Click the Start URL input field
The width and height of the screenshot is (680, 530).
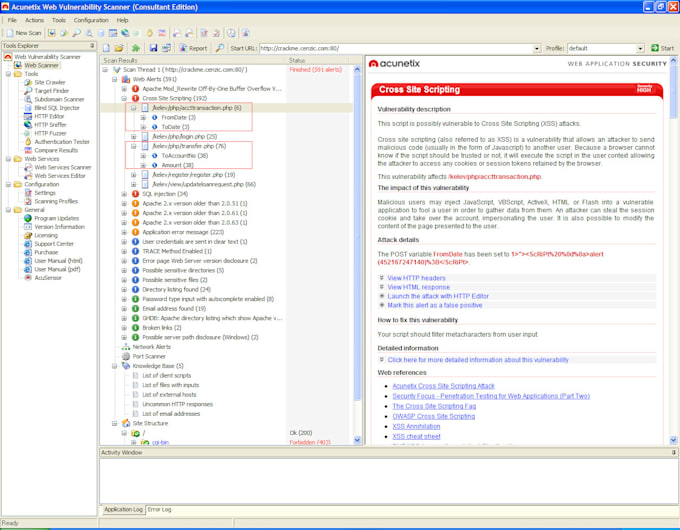coord(396,48)
